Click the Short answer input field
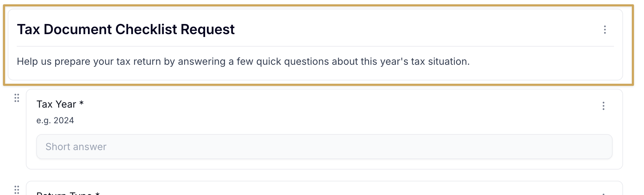 324,147
